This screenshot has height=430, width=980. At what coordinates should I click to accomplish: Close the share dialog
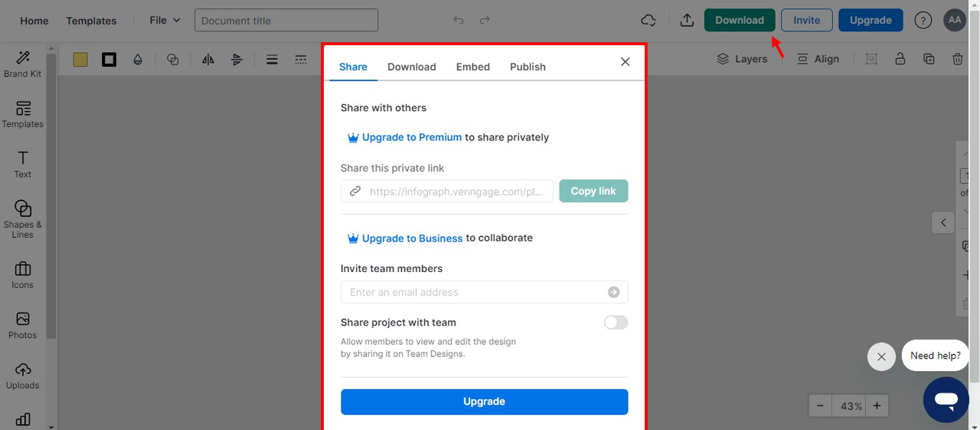[x=626, y=62]
